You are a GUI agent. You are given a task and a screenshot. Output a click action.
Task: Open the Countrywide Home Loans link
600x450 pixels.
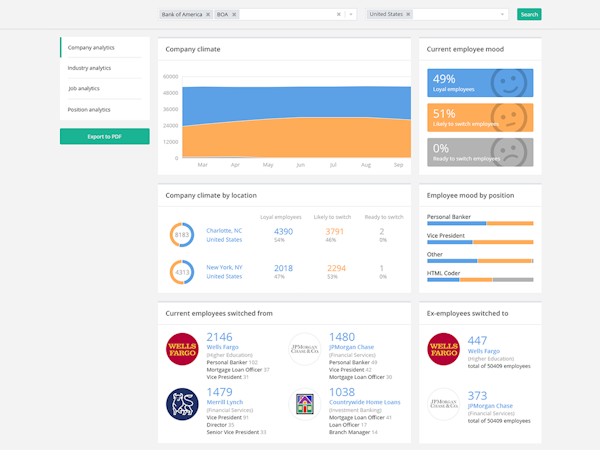click(x=366, y=402)
